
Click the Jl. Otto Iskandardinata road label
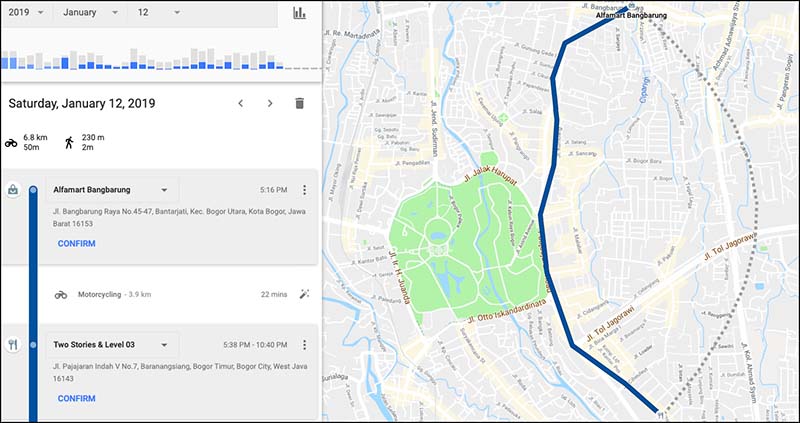tap(507, 311)
